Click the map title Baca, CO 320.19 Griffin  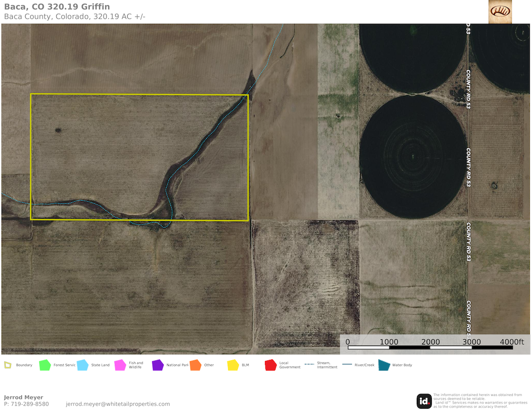click(57, 7)
